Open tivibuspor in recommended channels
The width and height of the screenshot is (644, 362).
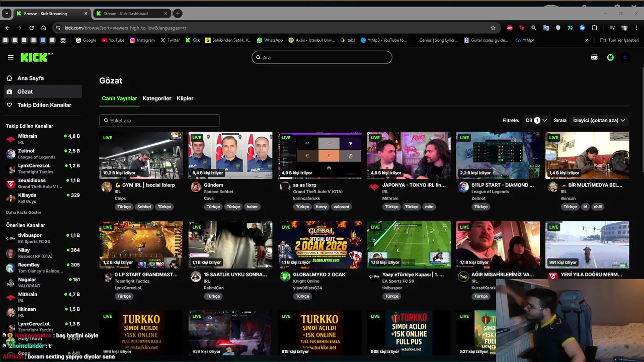[x=43, y=238]
